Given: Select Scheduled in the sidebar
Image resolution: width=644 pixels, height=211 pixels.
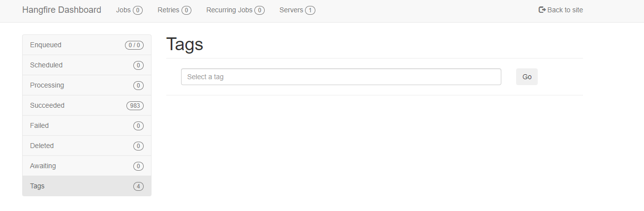Looking at the screenshot, I should [87, 65].
